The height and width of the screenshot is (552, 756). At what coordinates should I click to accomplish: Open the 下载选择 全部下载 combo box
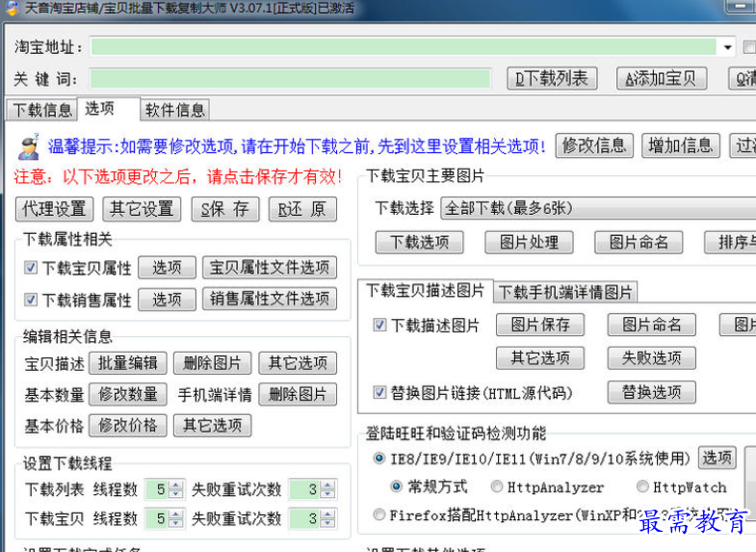(598, 209)
